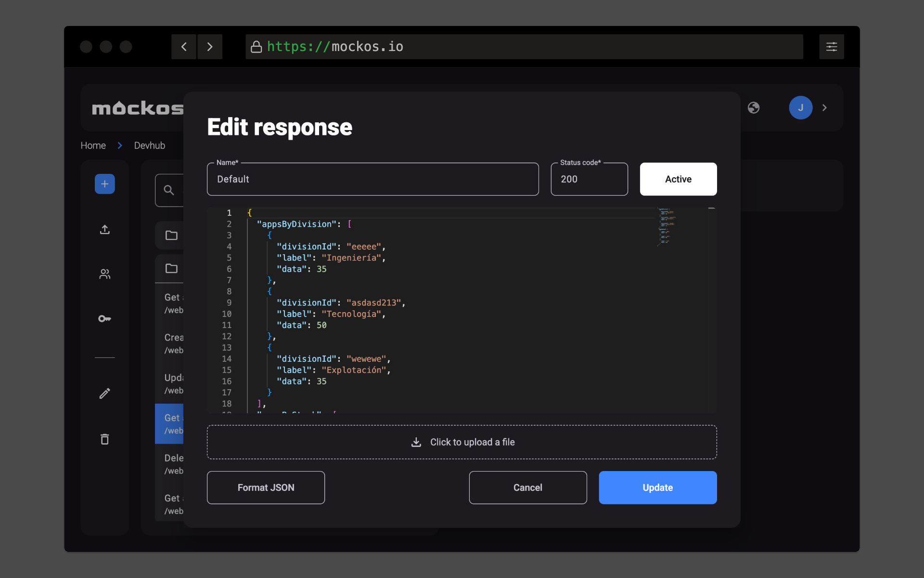The image size is (924, 578).
Task: Click the Cancel button
Action: click(528, 487)
